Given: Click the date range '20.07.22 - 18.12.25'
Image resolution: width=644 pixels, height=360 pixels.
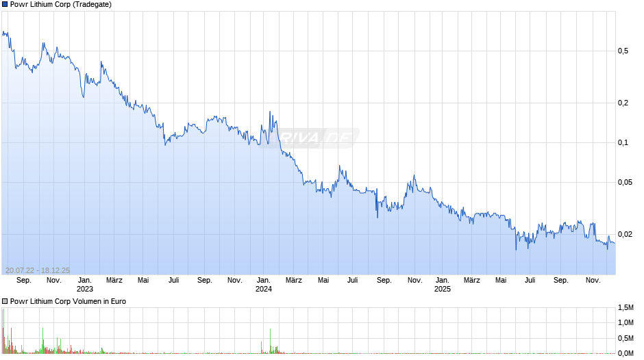Looking at the screenshot, I should click(38, 270).
